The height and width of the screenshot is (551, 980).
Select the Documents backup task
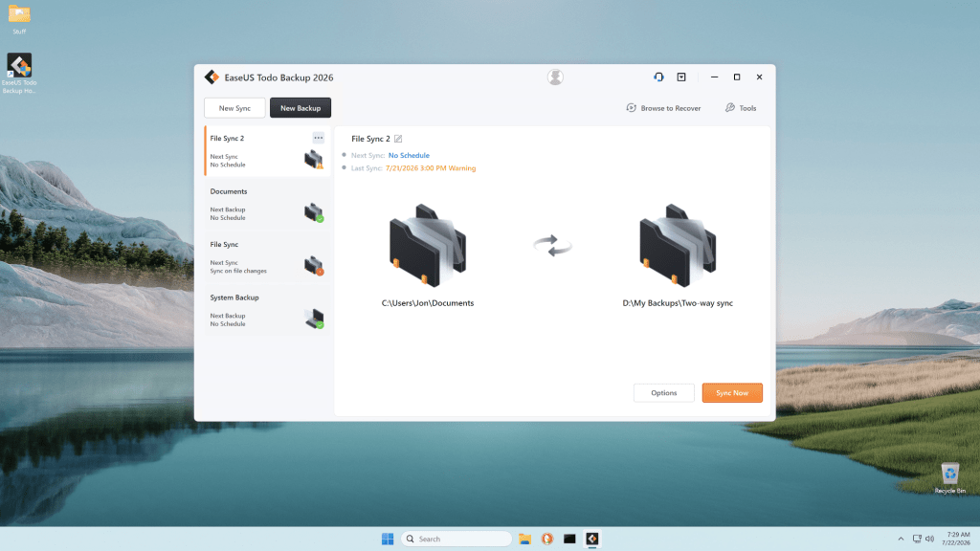point(268,204)
